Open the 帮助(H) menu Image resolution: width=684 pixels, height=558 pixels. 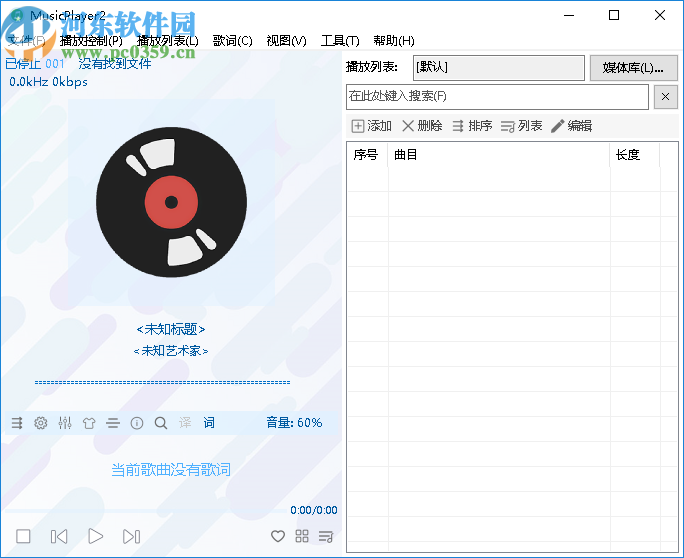[394, 41]
